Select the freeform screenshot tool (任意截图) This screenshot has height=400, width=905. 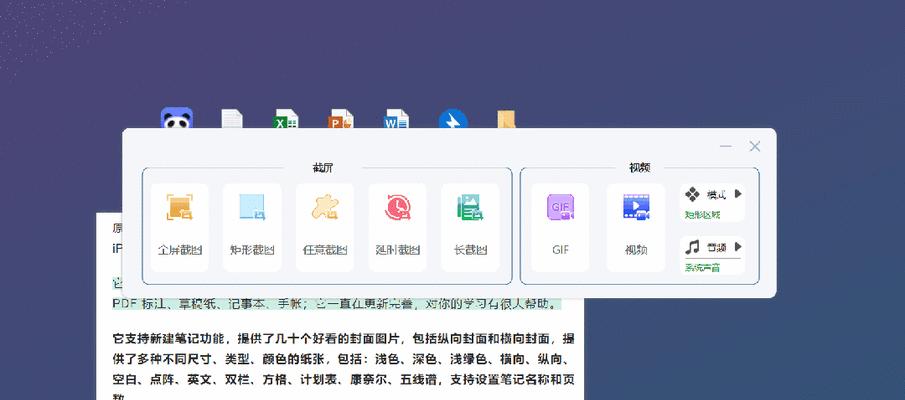coord(325,227)
